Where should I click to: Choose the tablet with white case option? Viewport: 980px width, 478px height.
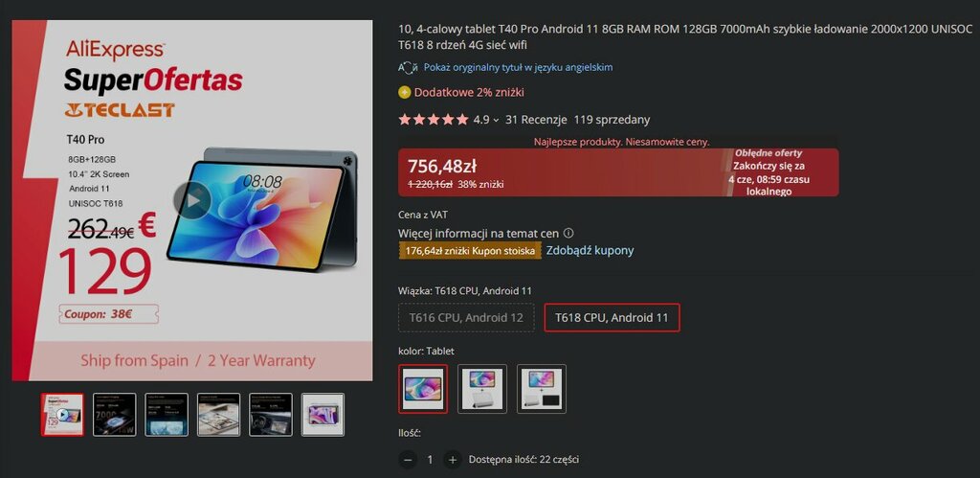click(x=482, y=389)
